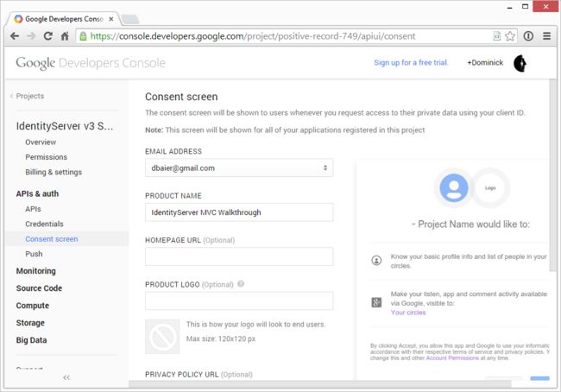Image resolution: width=561 pixels, height=392 pixels.
Task: Click the +Dominick link
Action: click(485, 63)
